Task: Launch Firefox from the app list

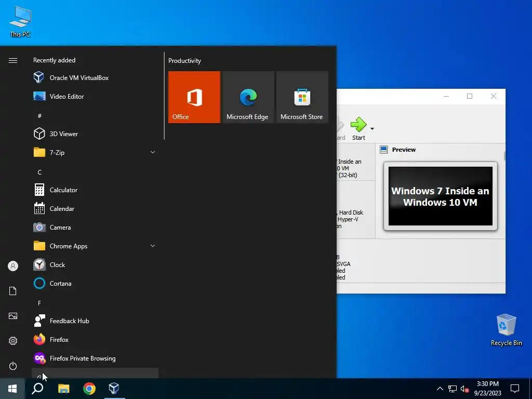Action: (x=95, y=339)
